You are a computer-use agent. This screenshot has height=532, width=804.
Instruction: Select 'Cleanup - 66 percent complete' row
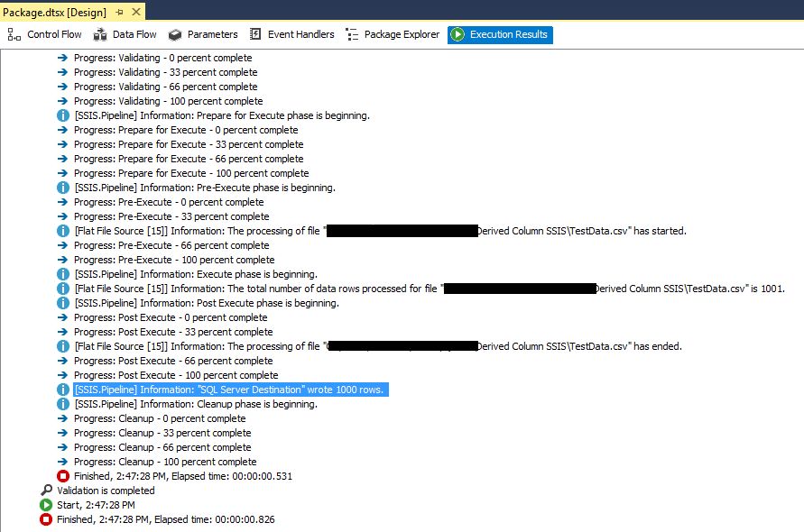point(162,447)
